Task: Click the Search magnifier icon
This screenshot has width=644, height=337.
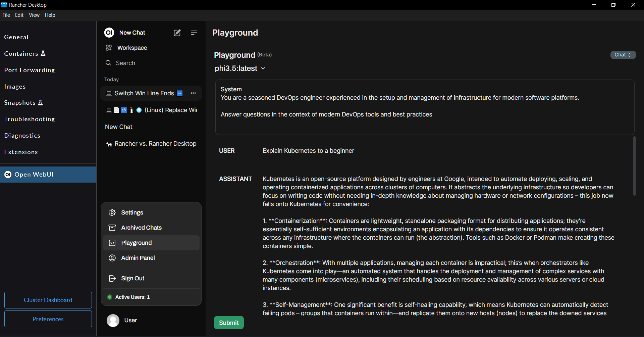Action: click(108, 63)
